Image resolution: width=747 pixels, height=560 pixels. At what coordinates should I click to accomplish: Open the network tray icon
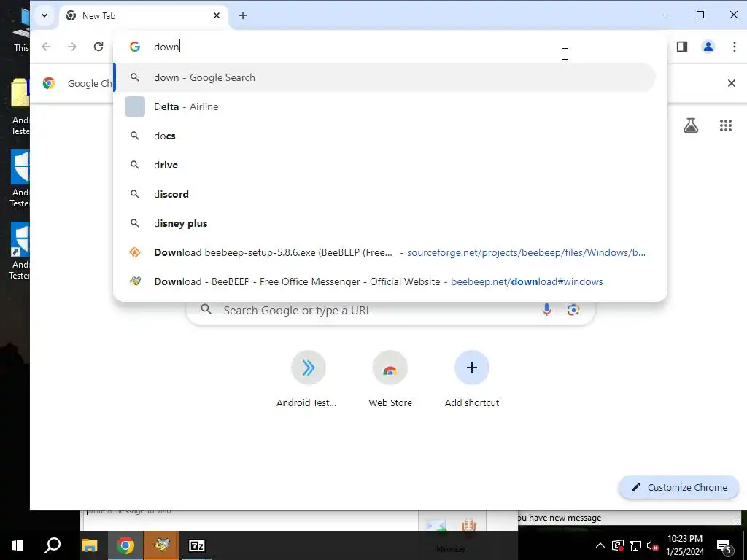click(x=635, y=545)
